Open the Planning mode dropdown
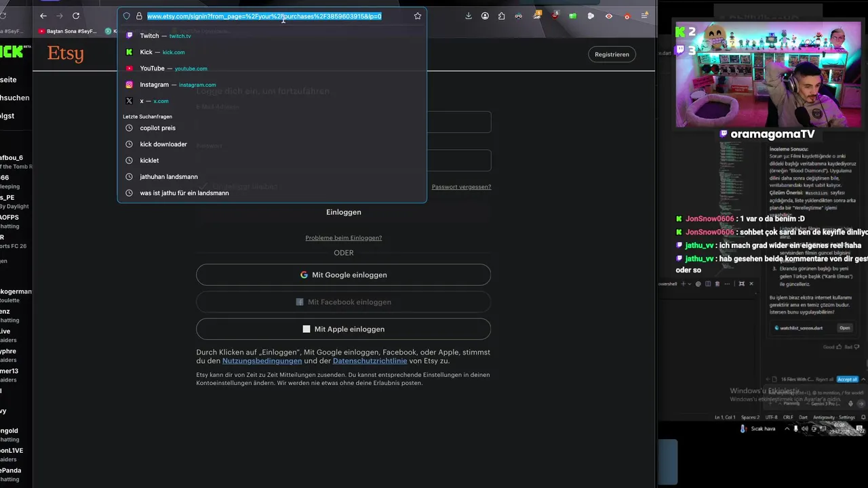The width and height of the screenshot is (868, 488). click(x=790, y=403)
